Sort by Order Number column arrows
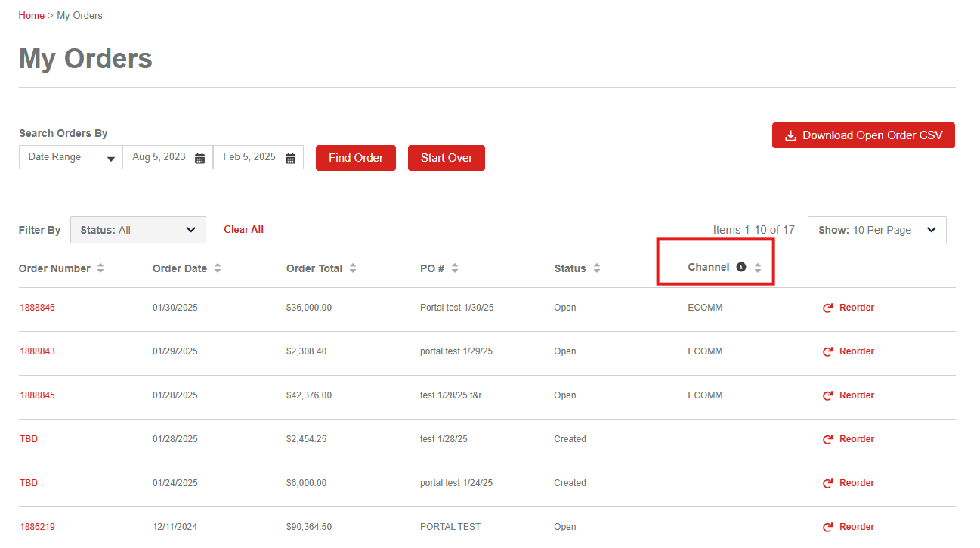Viewport: 980px width, 548px height. (x=100, y=268)
